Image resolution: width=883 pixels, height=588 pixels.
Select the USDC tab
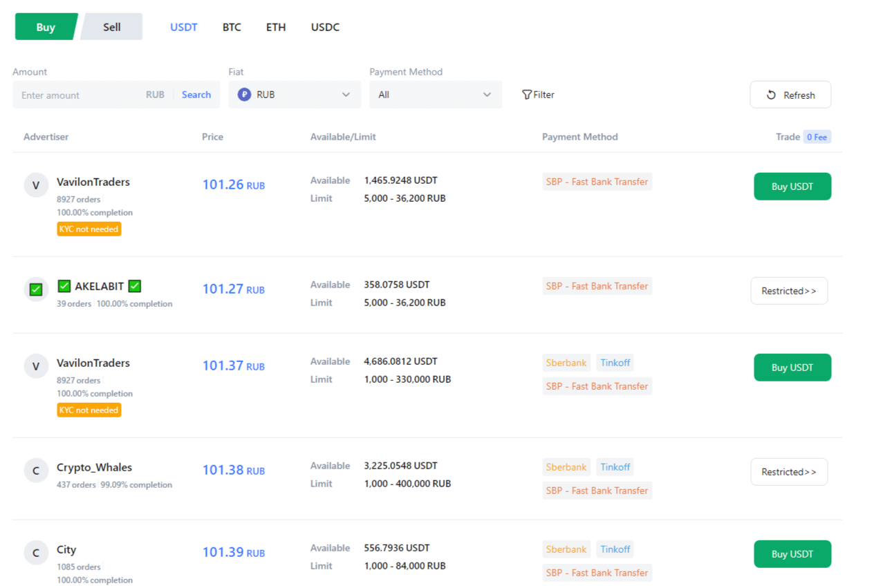[325, 27]
